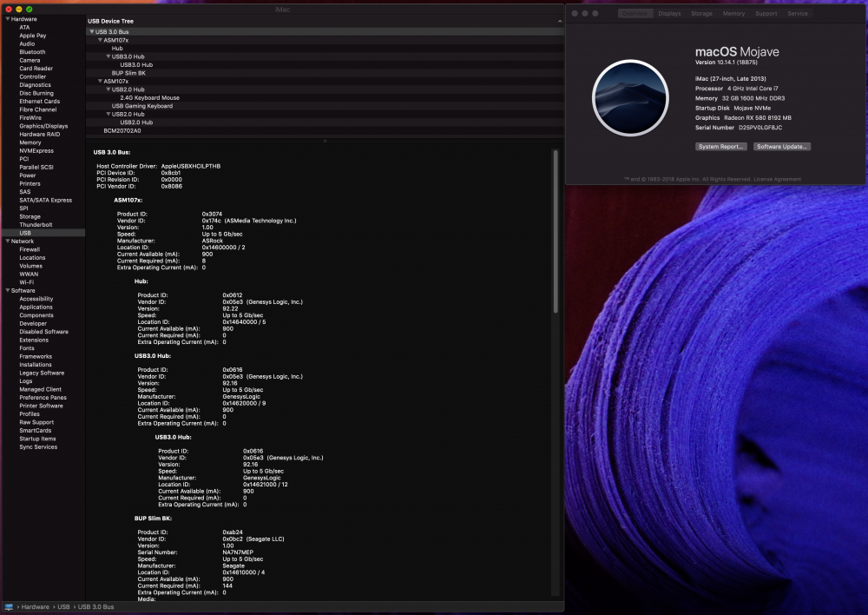The width and height of the screenshot is (868, 615).
Task: Collapse the USB Device Tree header chevron
Action: tap(560, 21)
